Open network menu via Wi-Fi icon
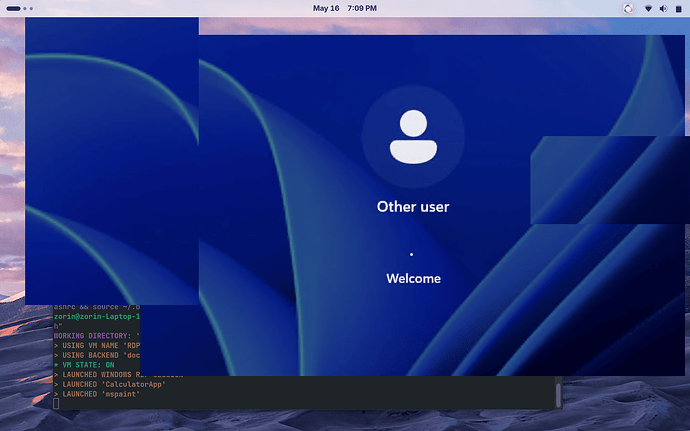 click(x=648, y=8)
